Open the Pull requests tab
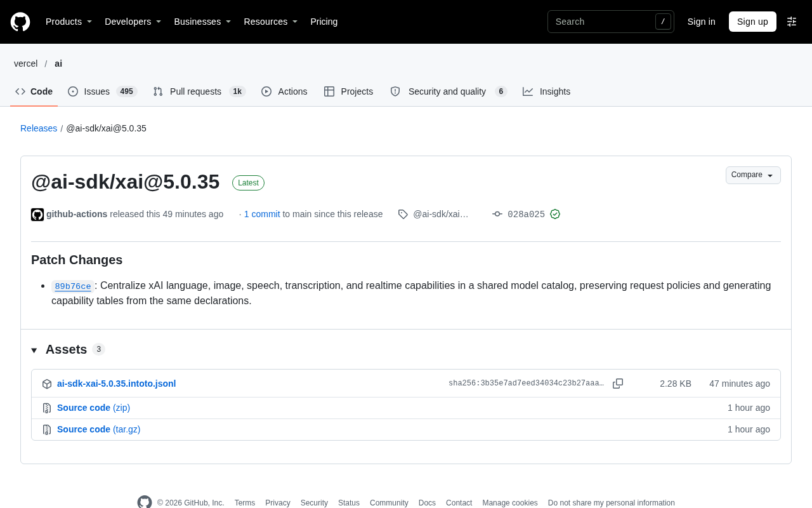Viewport: 812px width, 508px height. (199, 91)
